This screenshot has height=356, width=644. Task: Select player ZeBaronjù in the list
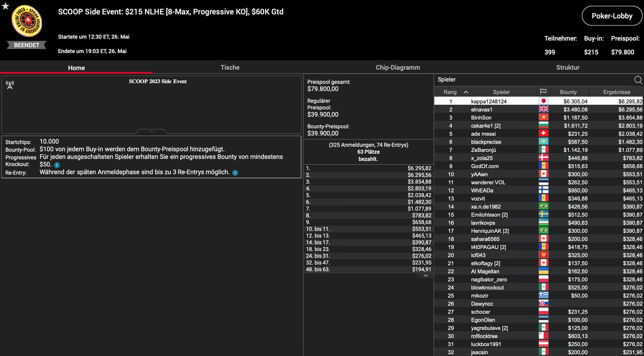point(538,150)
